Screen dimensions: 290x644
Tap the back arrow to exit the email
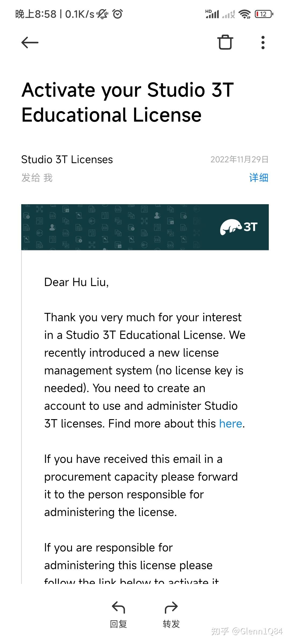coord(30,42)
